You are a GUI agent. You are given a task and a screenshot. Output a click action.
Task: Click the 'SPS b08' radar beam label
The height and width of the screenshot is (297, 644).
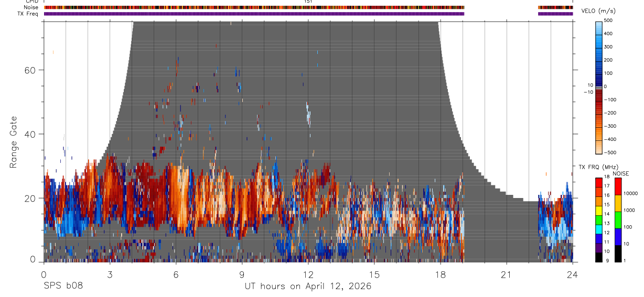point(63,286)
